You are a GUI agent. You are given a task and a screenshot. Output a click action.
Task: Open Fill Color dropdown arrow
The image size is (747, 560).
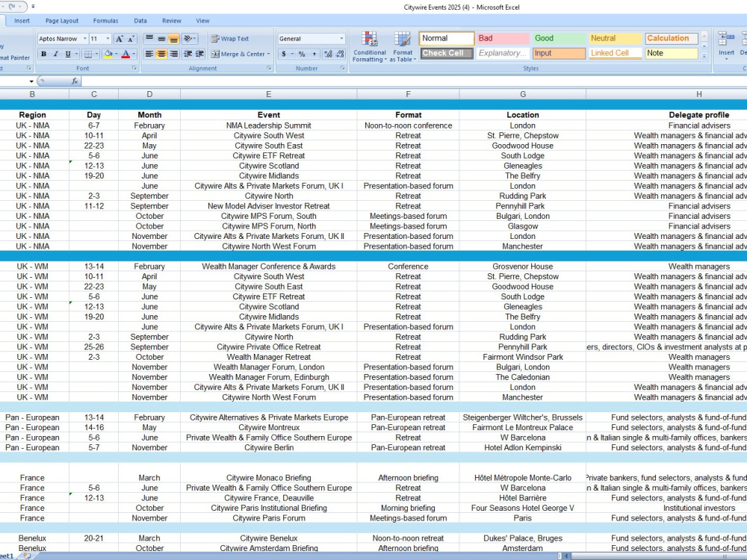tap(117, 55)
